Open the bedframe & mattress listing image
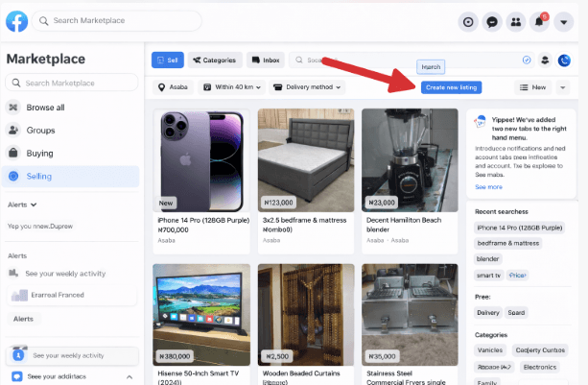Image resolution: width=588 pixels, height=385 pixels. pos(306,160)
